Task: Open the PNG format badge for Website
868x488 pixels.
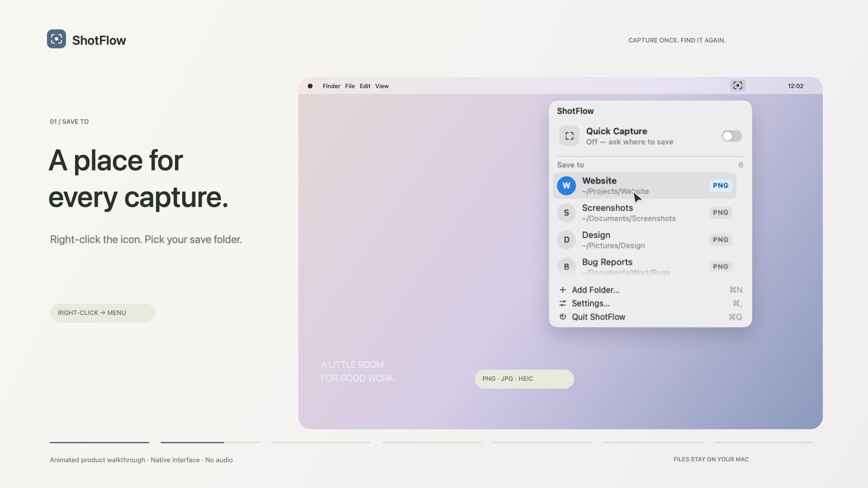Action: click(721, 185)
